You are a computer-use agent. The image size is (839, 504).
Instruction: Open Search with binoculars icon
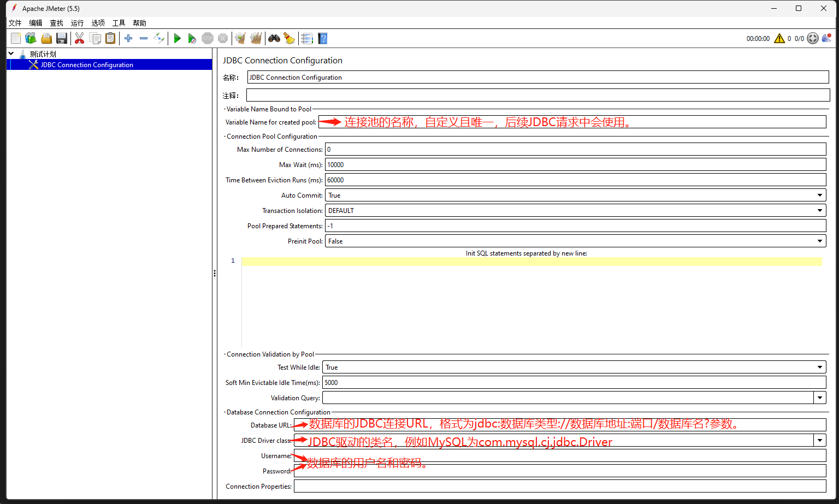pos(274,38)
